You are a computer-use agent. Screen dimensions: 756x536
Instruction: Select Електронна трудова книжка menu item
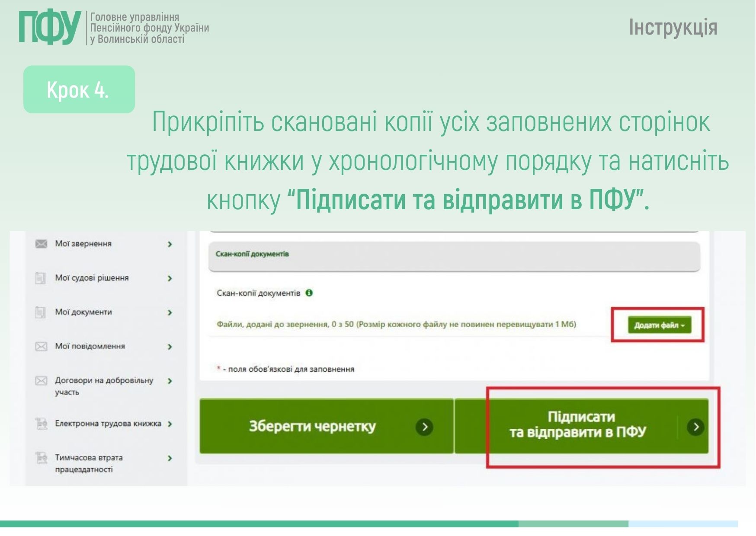click(108, 424)
